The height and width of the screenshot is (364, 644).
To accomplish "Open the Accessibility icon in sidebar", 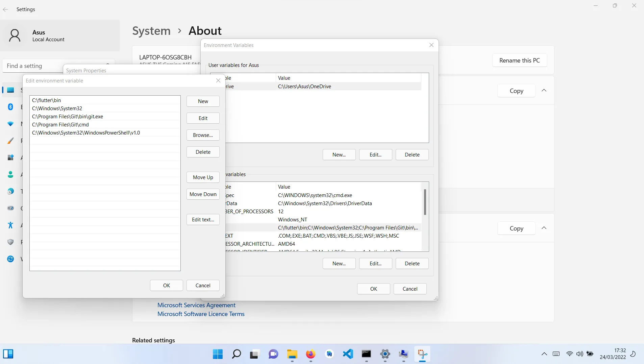I will (10, 225).
